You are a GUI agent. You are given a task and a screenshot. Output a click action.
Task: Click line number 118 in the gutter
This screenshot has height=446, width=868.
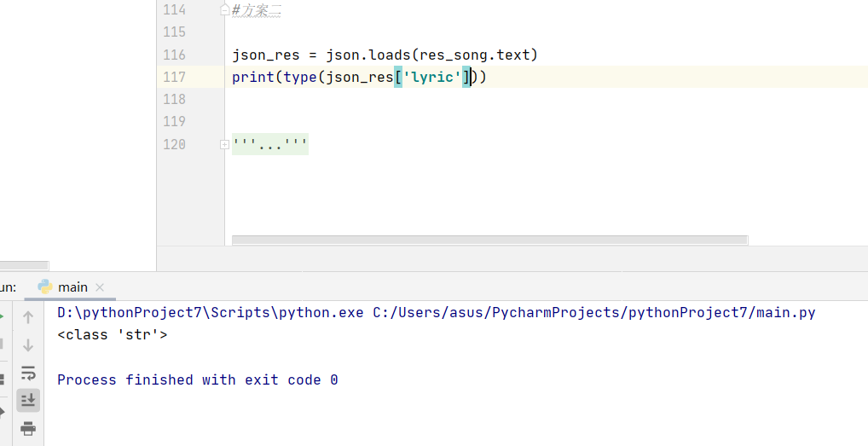click(175, 99)
